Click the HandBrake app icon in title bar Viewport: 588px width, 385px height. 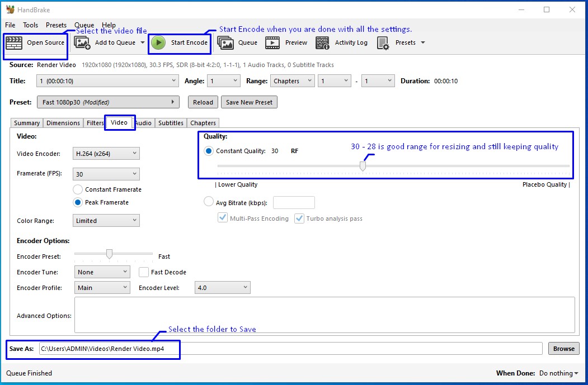pos(10,9)
